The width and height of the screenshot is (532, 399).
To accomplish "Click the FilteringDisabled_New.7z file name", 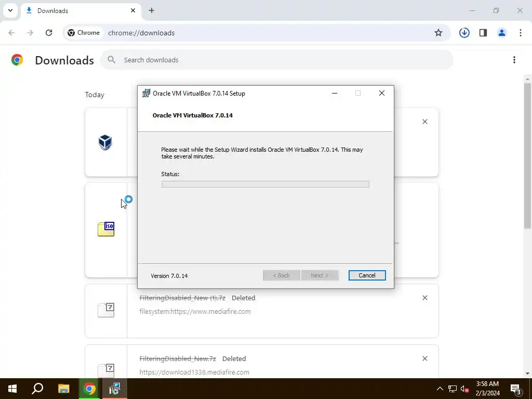I will point(178,358).
